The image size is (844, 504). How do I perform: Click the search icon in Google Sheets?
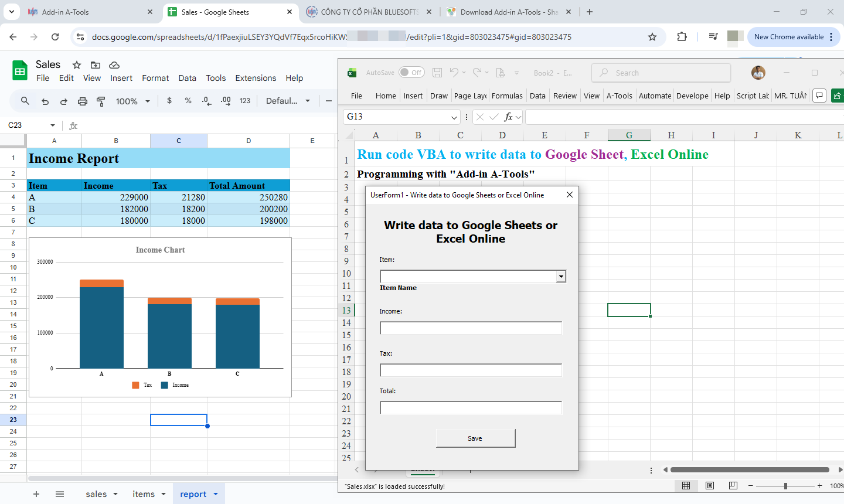click(x=24, y=101)
